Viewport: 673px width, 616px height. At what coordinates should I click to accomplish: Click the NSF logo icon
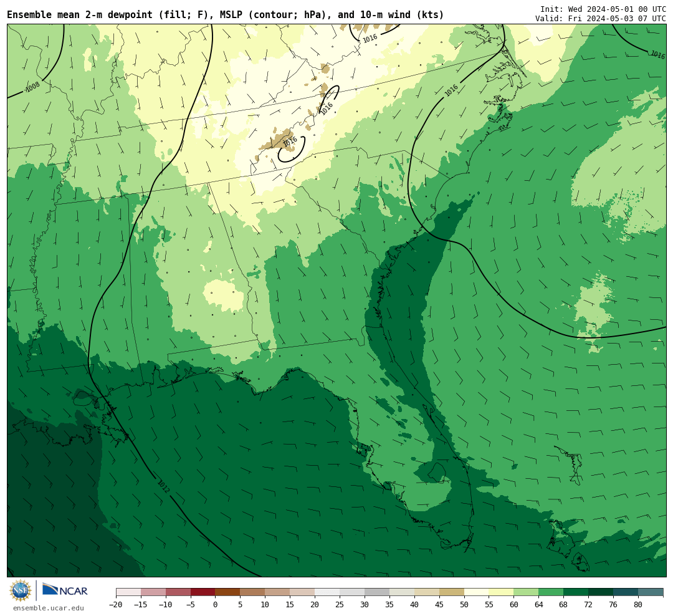[x=21, y=590]
